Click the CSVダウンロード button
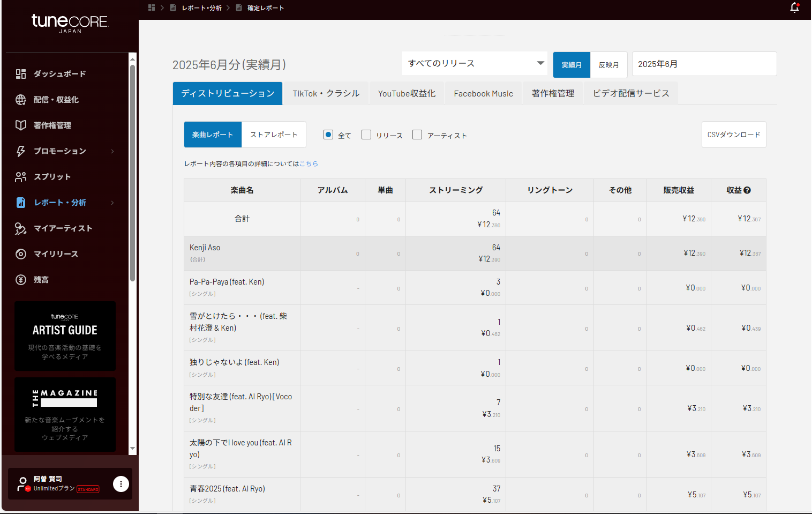The width and height of the screenshot is (812, 514). [x=733, y=135]
